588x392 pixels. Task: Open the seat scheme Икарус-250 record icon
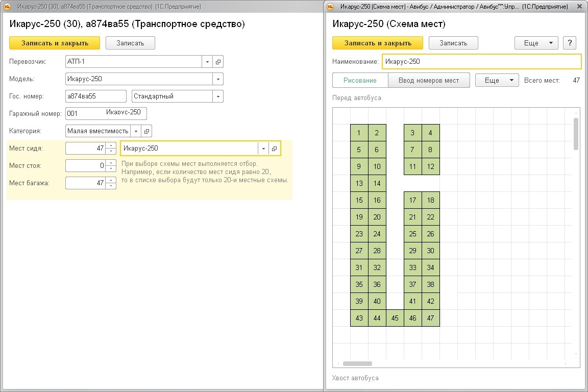274,149
